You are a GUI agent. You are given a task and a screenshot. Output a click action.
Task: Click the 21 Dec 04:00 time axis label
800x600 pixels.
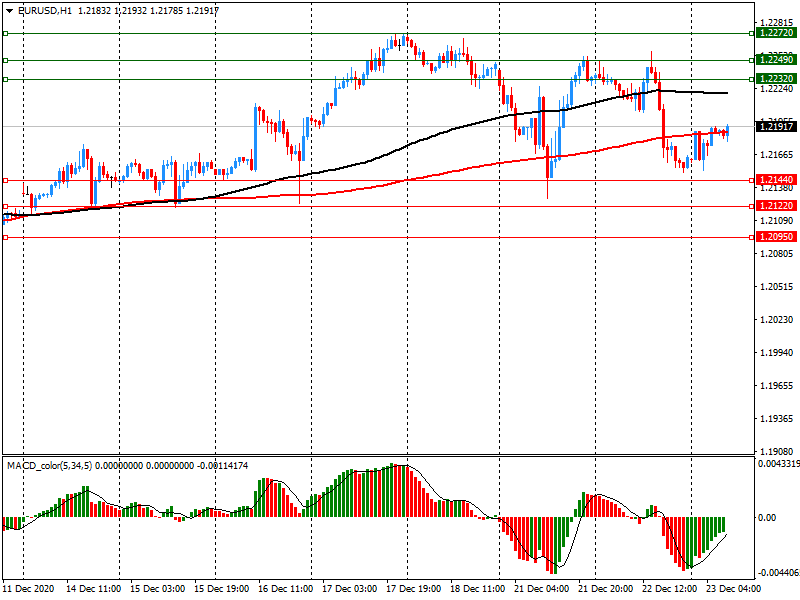[x=541, y=591]
